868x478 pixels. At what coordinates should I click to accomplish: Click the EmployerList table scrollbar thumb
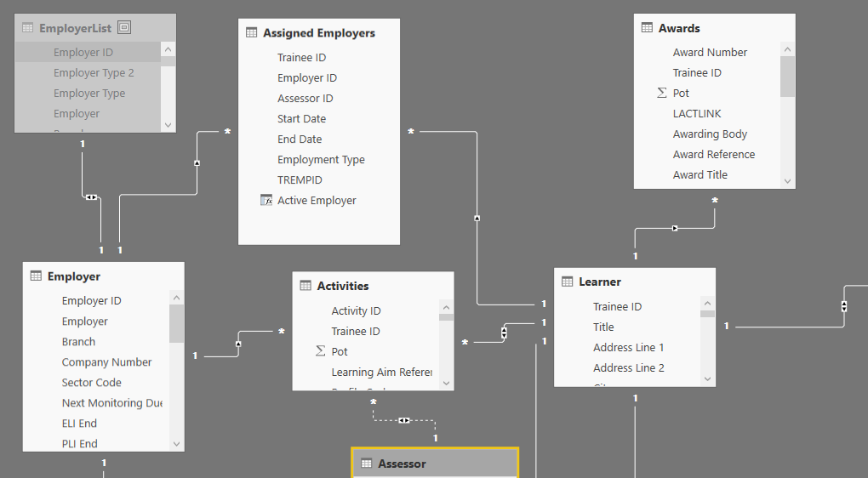click(x=168, y=61)
